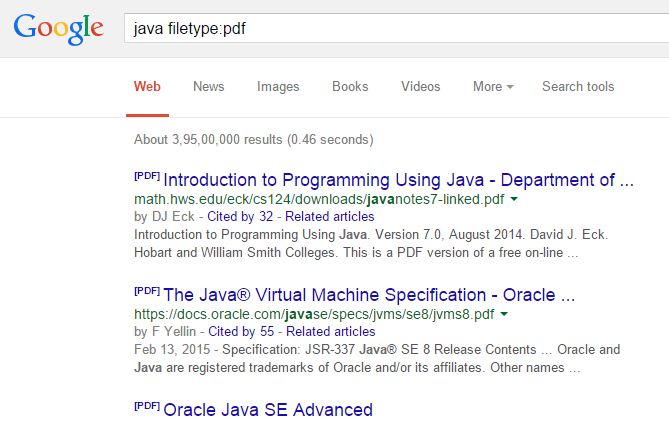Screen dimensions: 669x421
Task: Open Oracle Java SE Advanced result
Action: [x=268, y=410]
